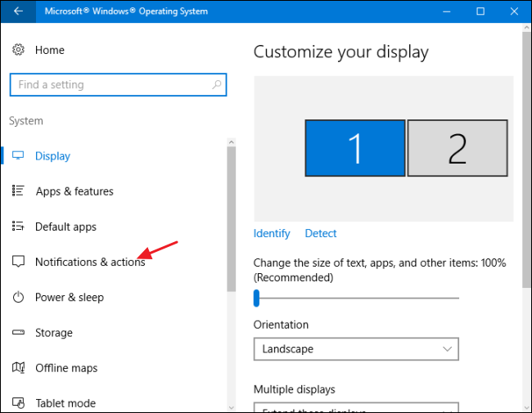This screenshot has width=532, height=413.
Task: Open the Orientation dropdown set to Landscape
Action: coord(356,349)
